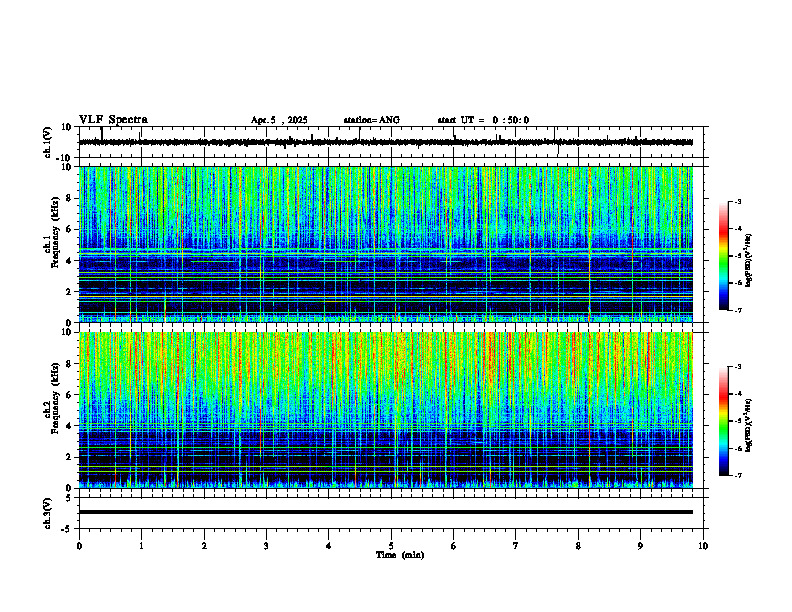Click the thick black ch.3 signal line
The height and width of the screenshot is (612, 792).
[385, 512]
